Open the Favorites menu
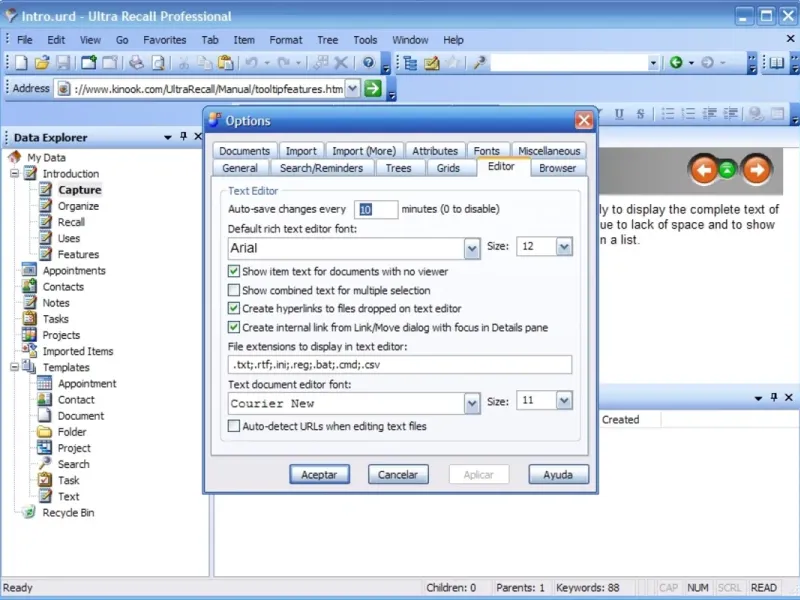 (164, 40)
